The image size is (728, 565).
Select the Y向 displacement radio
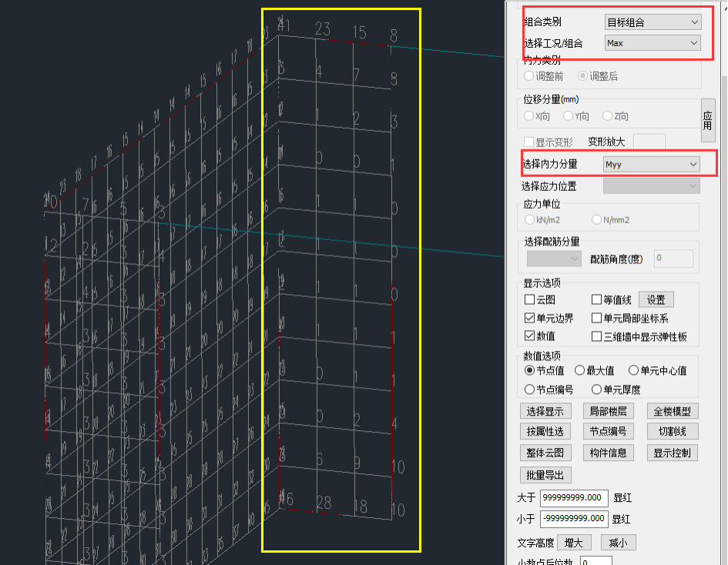point(569,116)
